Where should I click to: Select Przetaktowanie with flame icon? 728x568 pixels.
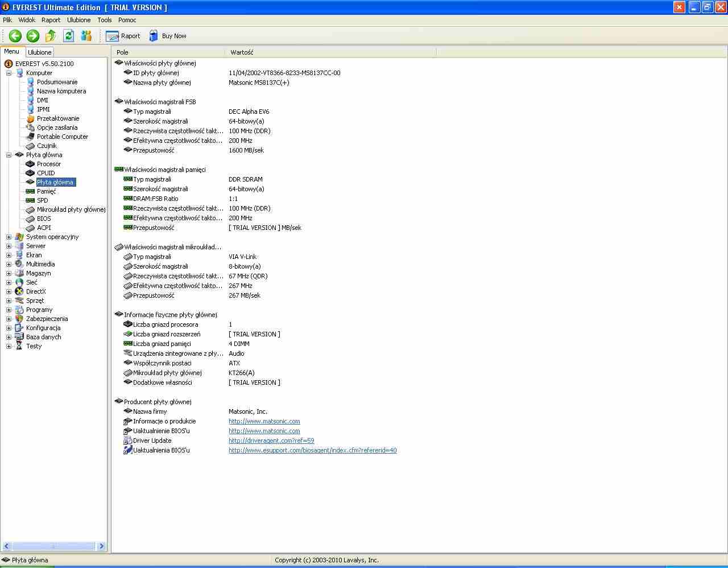click(58, 118)
